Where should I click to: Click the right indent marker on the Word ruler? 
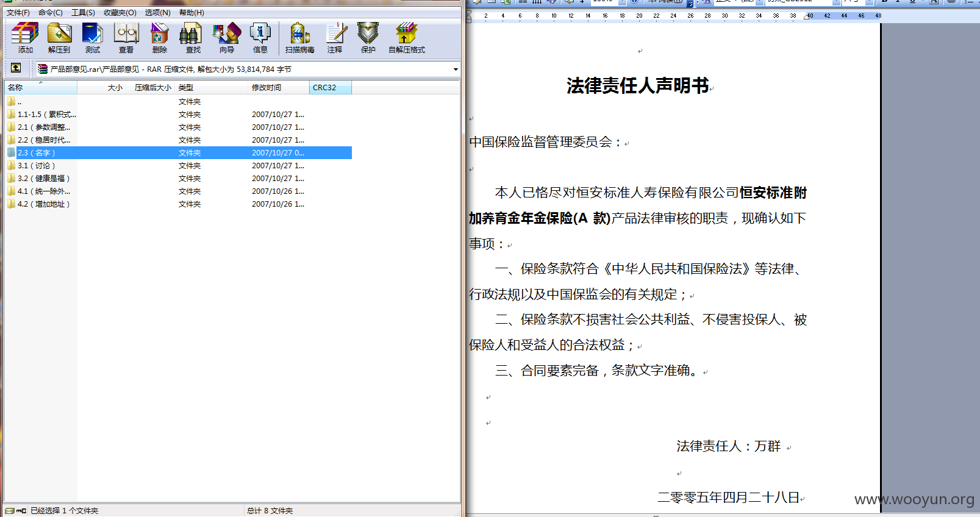[x=807, y=16]
